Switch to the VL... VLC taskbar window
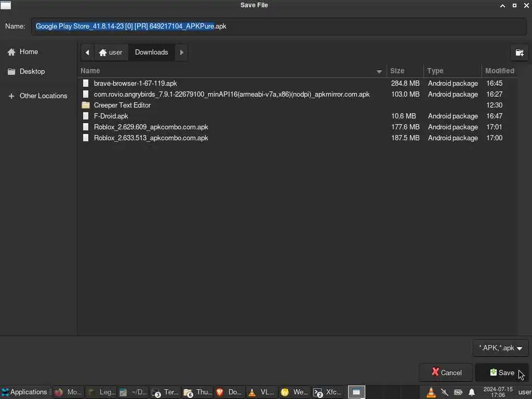The width and height of the screenshot is (532, 399). click(x=262, y=392)
